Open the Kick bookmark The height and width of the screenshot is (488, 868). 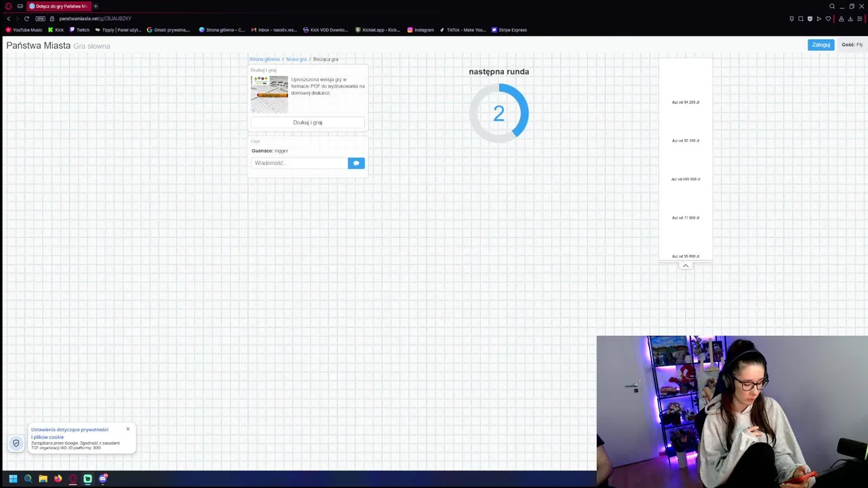pos(56,30)
